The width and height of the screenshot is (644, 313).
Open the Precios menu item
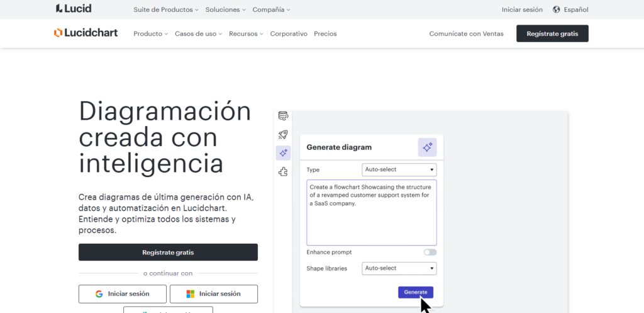[325, 34]
